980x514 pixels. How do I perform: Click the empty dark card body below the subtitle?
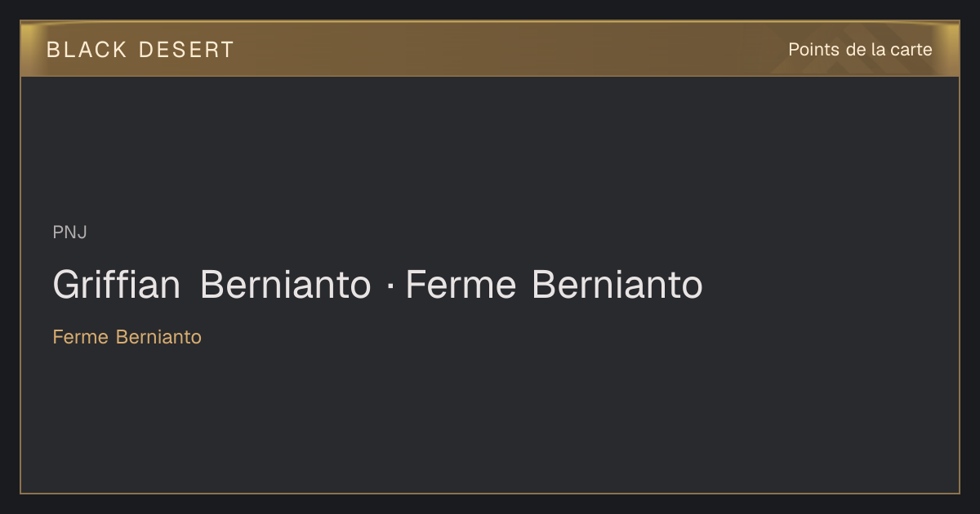click(490, 416)
